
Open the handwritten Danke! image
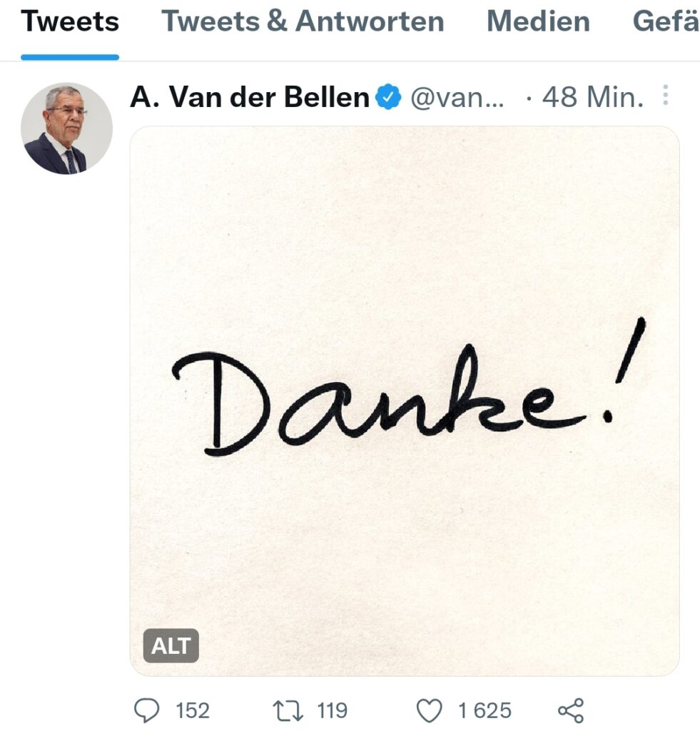coord(405,400)
